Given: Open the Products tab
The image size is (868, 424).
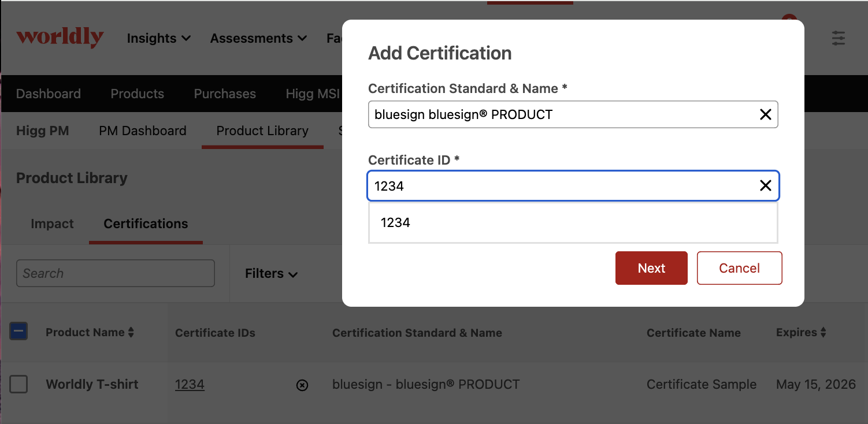Looking at the screenshot, I should pyautogui.click(x=138, y=94).
